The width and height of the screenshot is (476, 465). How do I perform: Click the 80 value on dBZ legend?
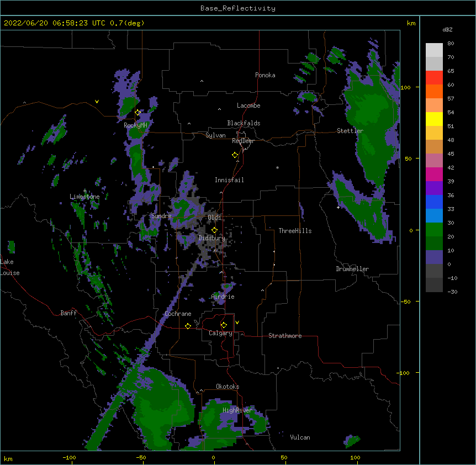point(451,44)
